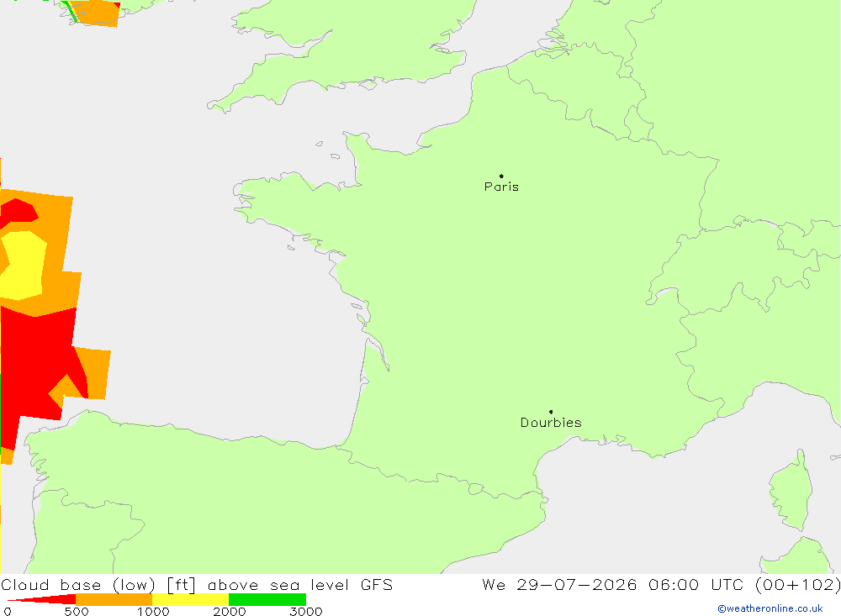Click the Dourbies location marker dot

(x=551, y=412)
